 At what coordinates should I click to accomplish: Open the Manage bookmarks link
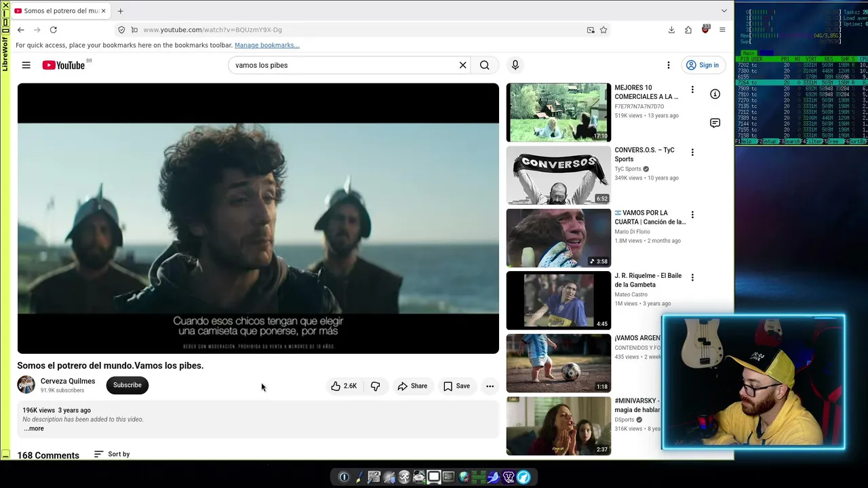(x=267, y=45)
